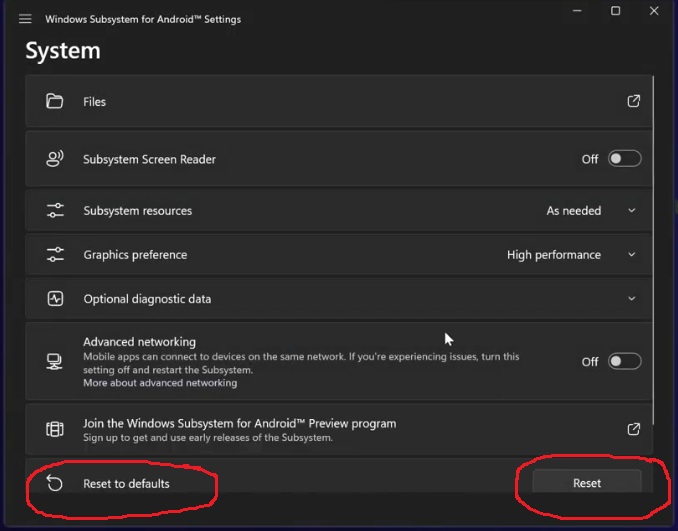Click the System page heading

click(63, 51)
